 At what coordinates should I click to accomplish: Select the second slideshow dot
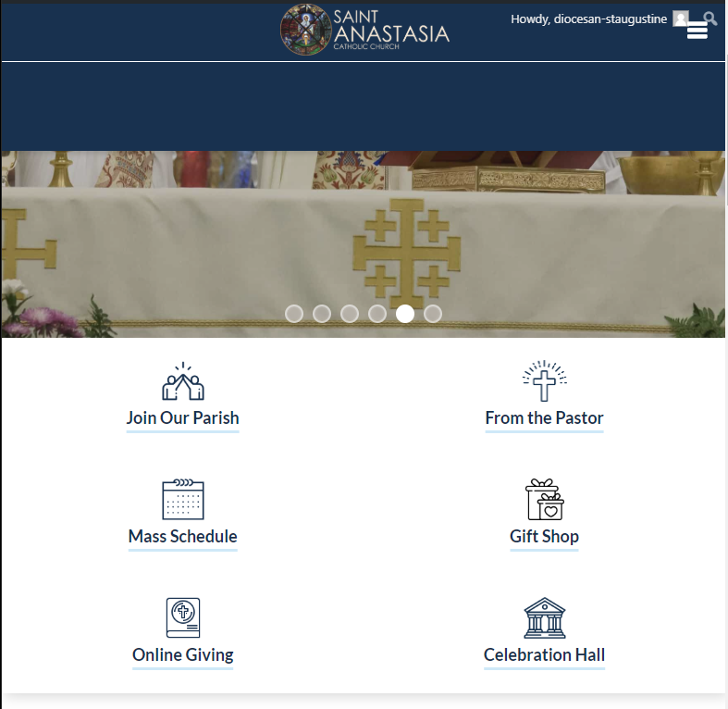click(x=322, y=314)
